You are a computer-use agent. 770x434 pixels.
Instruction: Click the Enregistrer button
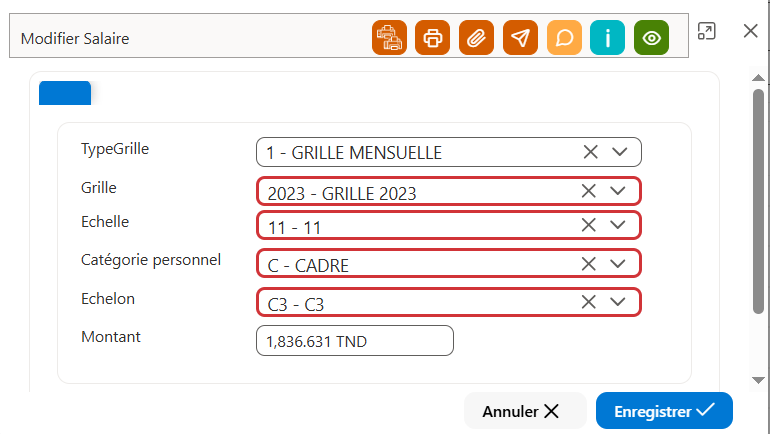tap(664, 411)
